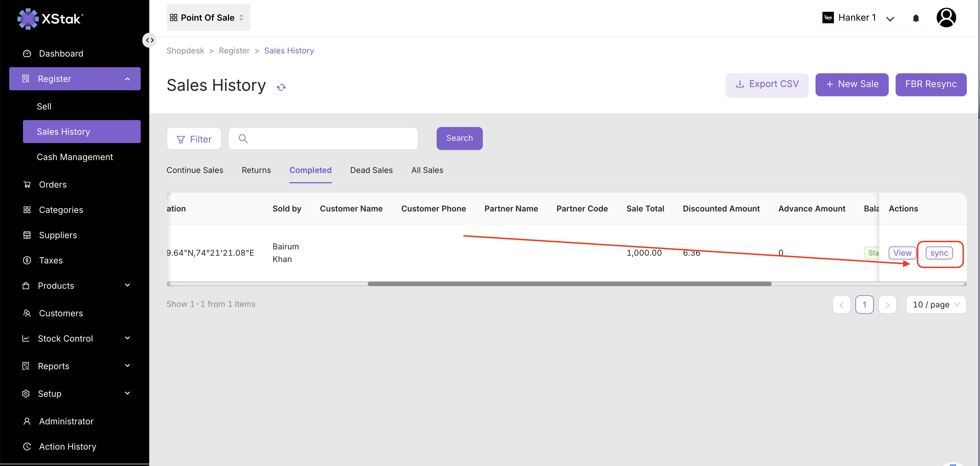The image size is (980, 466).
Task: Open Orders from the sidebar
Action: click(53, 185)
